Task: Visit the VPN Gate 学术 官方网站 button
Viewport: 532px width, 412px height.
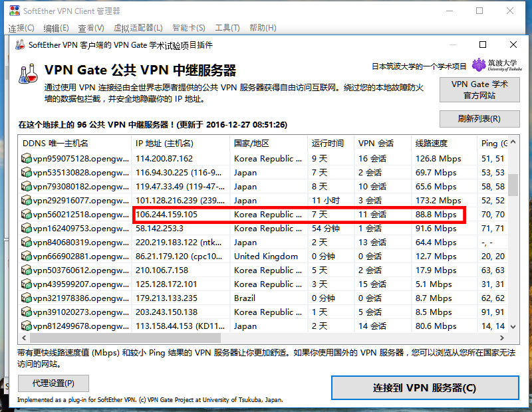Action: 479,90
